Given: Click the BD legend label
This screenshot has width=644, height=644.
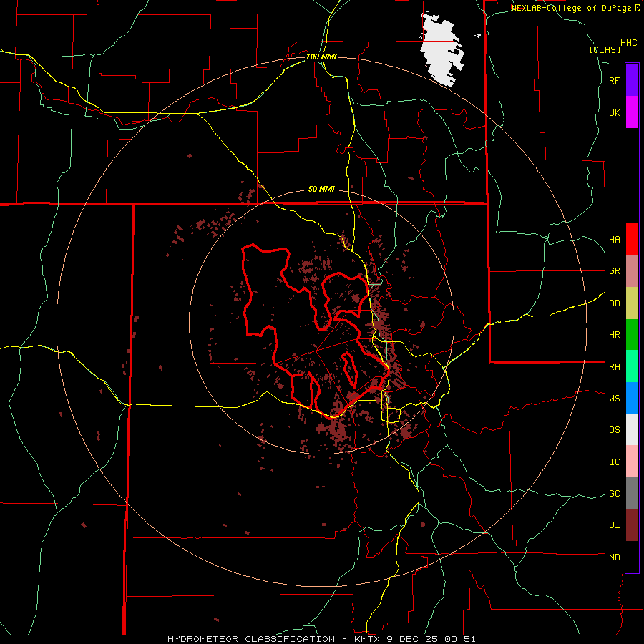Looking at the screenshot, I should click(614, 303).
